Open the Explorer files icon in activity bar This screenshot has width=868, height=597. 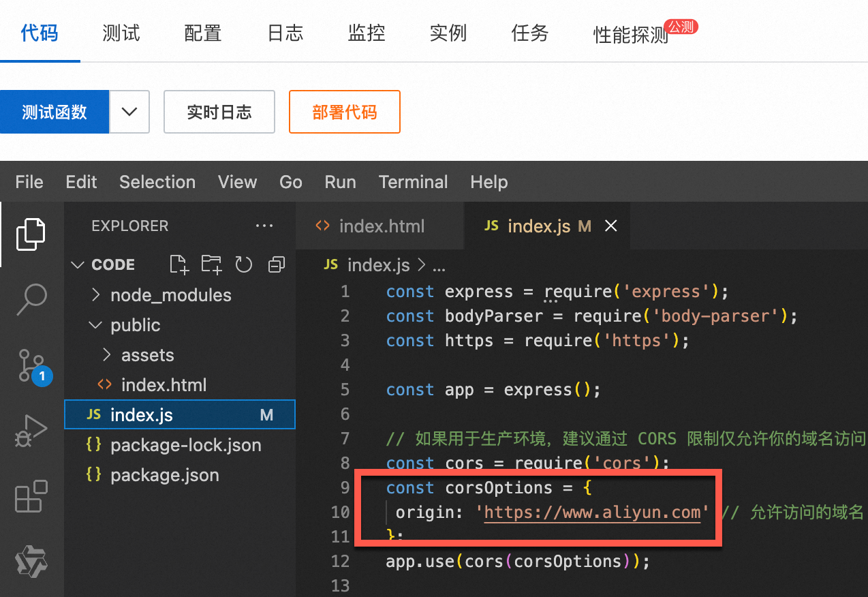[x=31, y=234]
